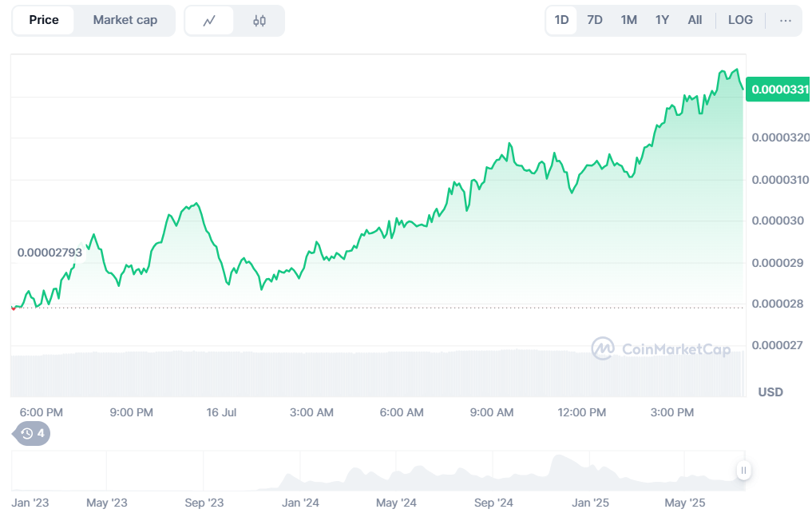Set chart range to 7D
The width and height of the screenshot is (812, 513).
(x=595, y=20)
